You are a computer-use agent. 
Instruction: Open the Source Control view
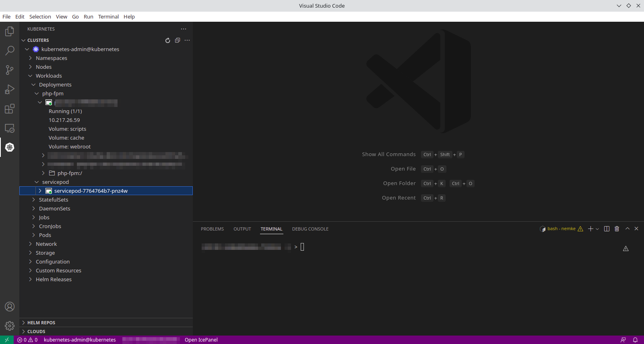pyautogui.click(x=10, y=70)
